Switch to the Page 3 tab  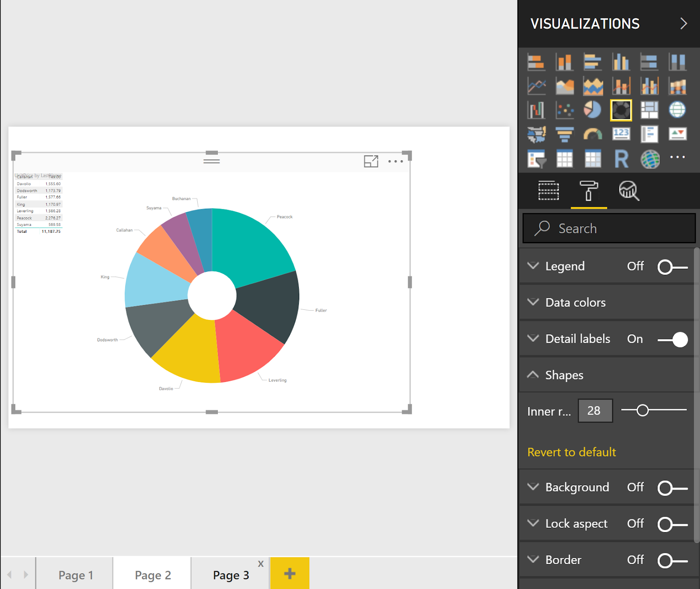pyautogui.click(x=230, y=575)
